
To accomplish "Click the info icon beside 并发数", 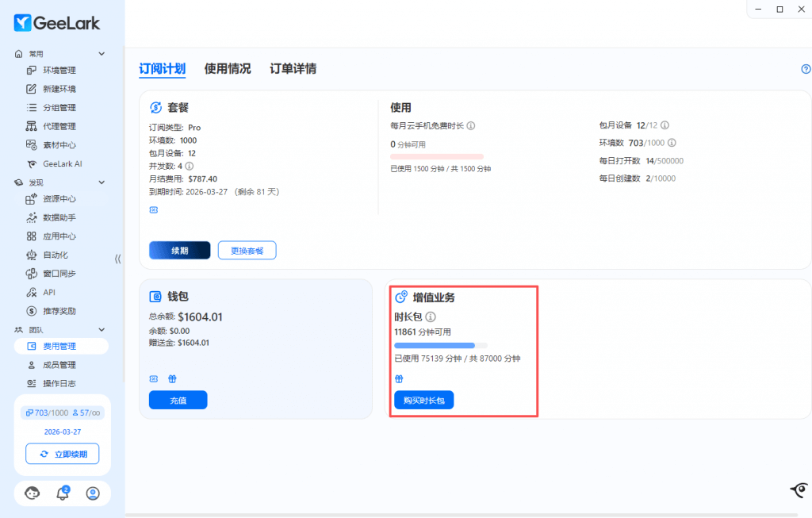I will point(190,166).
